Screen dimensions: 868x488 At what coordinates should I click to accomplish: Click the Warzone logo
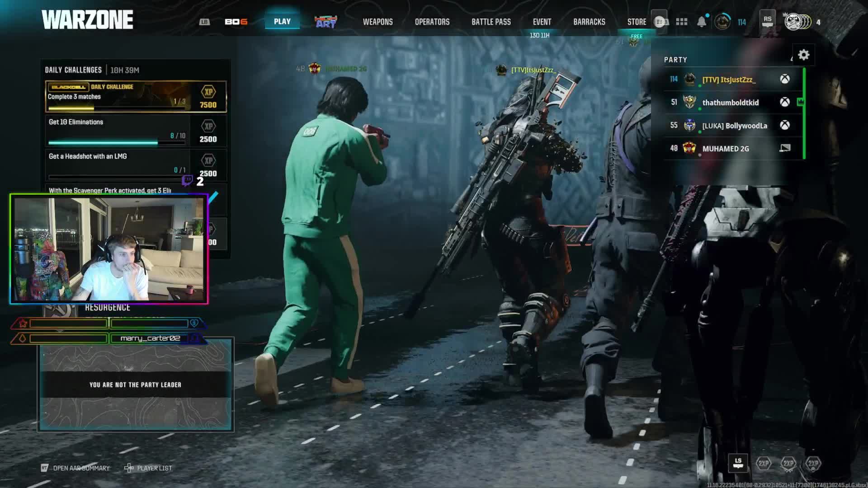tap(87, 20)
